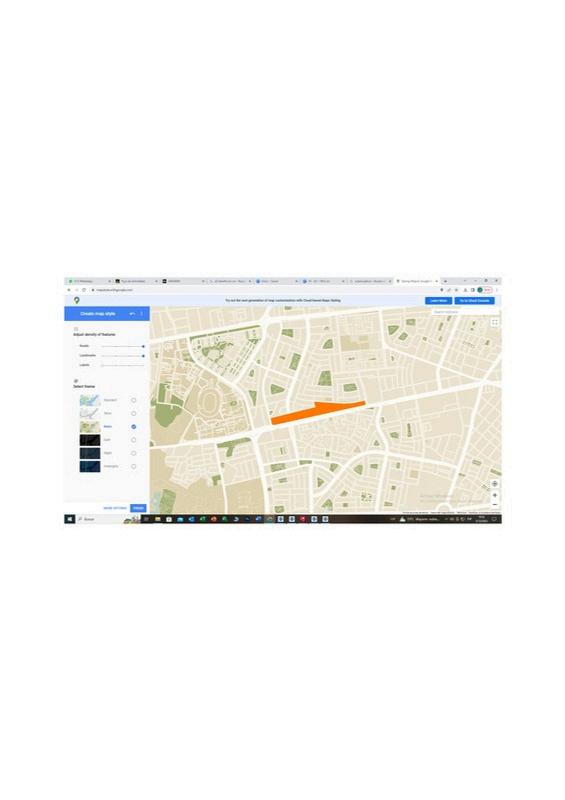The width and height of the screenshot is (565, 800).
Task: Open the Windows Start button
Action: (x=69, y=519)
